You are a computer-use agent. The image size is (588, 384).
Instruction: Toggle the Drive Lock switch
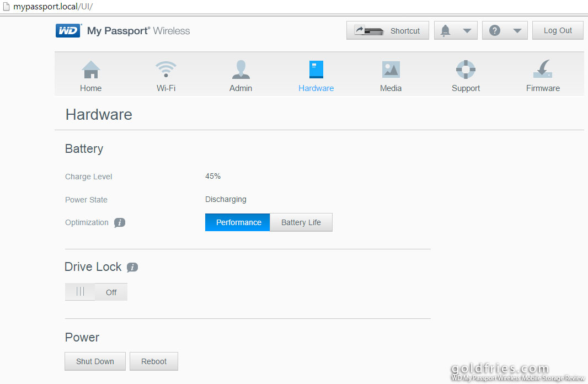(96, 292)
